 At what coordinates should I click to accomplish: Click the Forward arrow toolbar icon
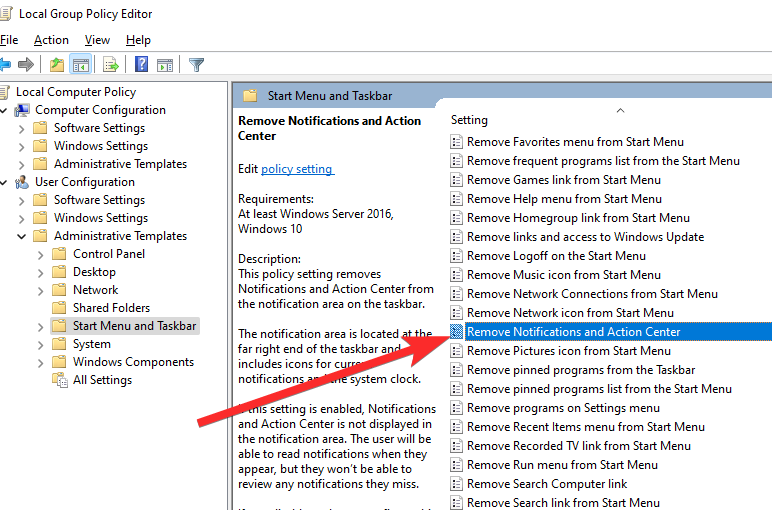(26, 64)
